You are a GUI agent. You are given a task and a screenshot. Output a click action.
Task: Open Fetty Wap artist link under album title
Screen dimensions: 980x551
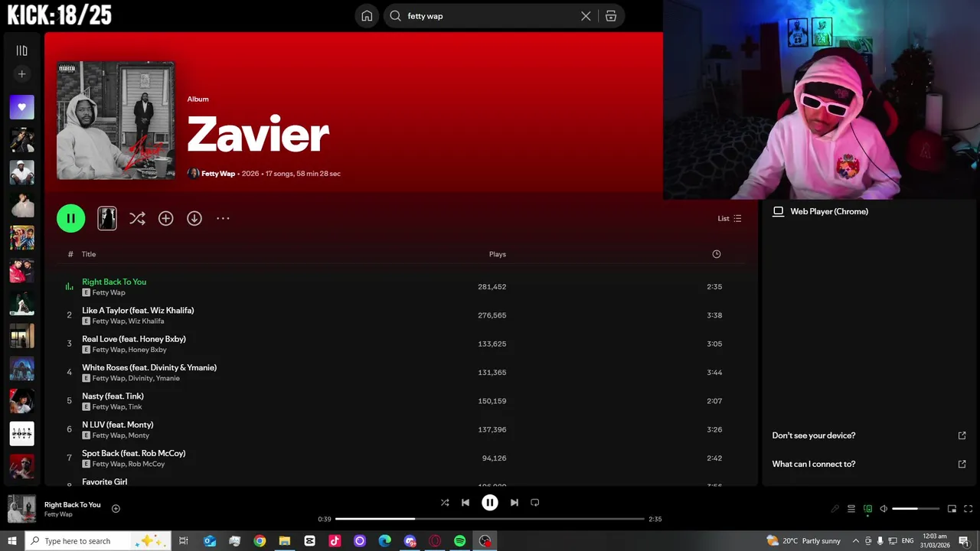tap(218, 174)
